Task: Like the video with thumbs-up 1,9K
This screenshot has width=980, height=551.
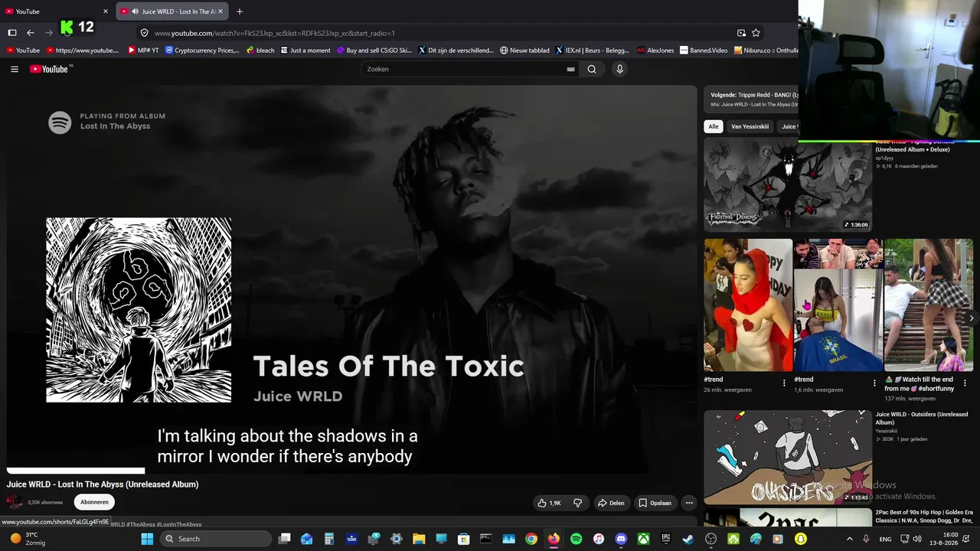Action: coord(550,503)
